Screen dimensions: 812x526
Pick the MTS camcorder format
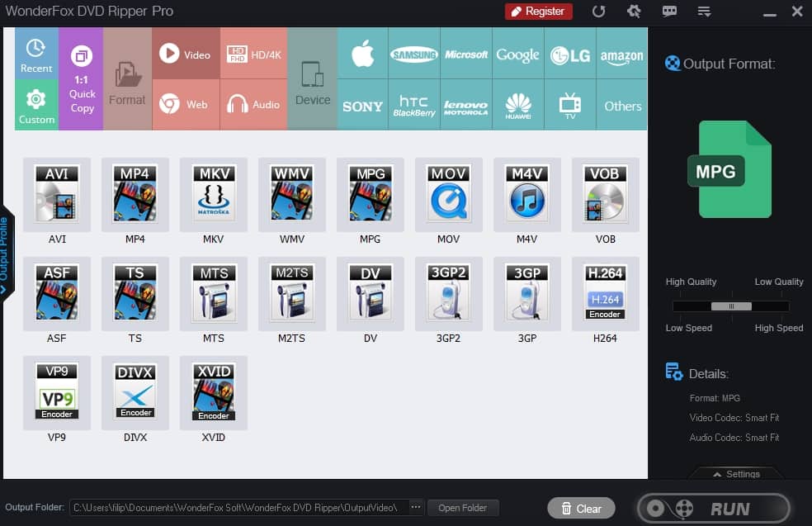point(214,293)
